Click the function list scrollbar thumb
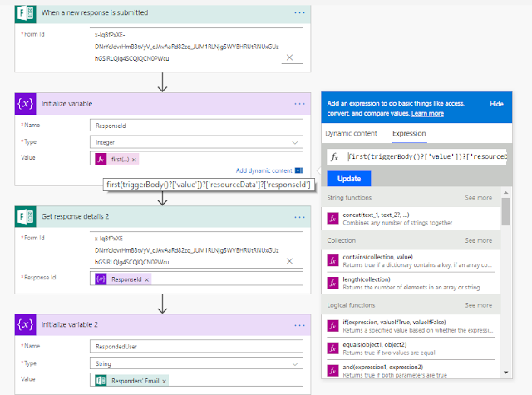The image size is (532, 395). tap(506, 212)
